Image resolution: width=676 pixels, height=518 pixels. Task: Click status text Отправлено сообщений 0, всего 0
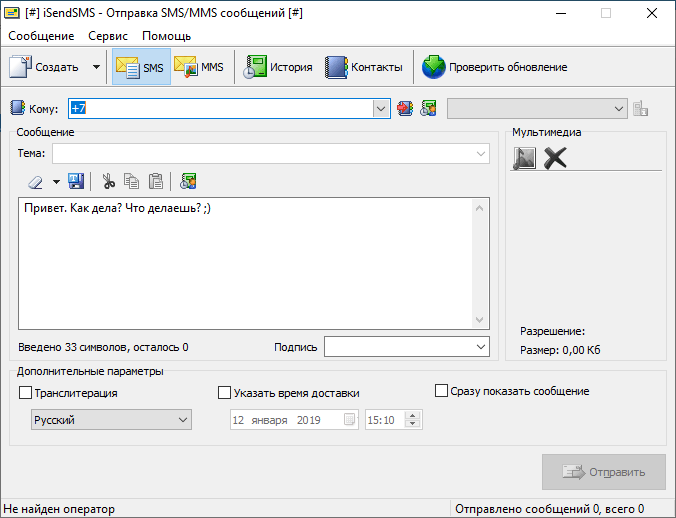549,509
